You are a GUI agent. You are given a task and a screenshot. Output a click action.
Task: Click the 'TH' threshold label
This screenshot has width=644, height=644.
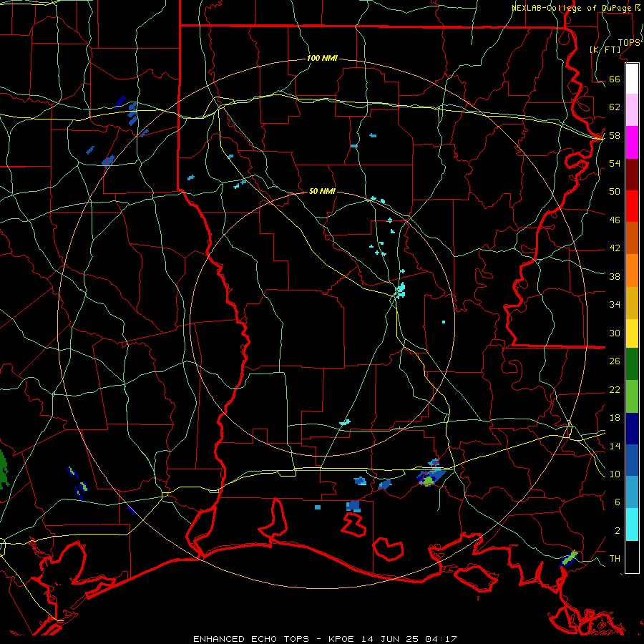click(x=615, y=559)
